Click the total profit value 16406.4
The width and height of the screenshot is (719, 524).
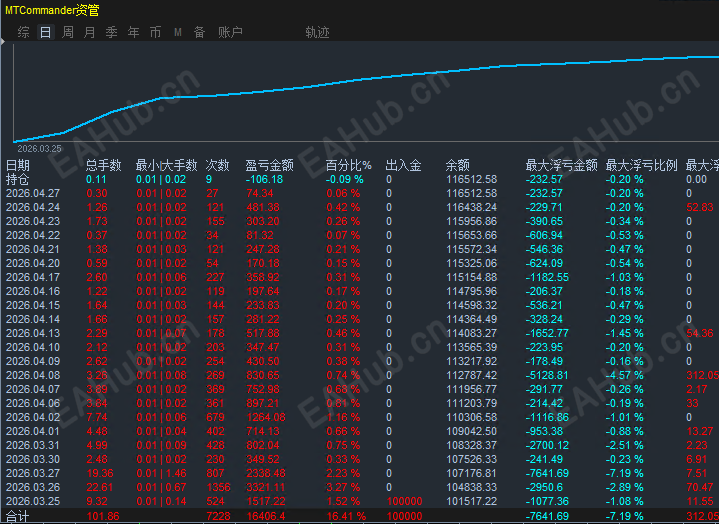pyautogui.click(x=265, y=516)
